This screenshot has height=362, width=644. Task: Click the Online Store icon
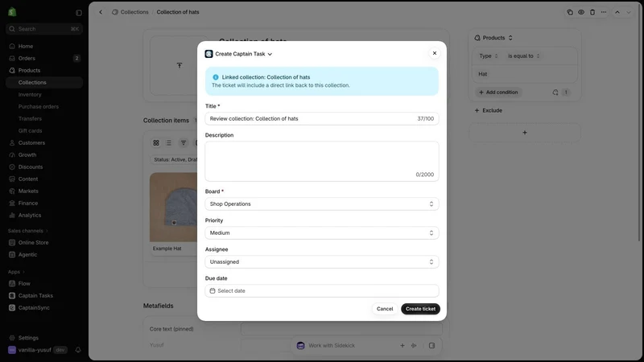tap(12, 243)
